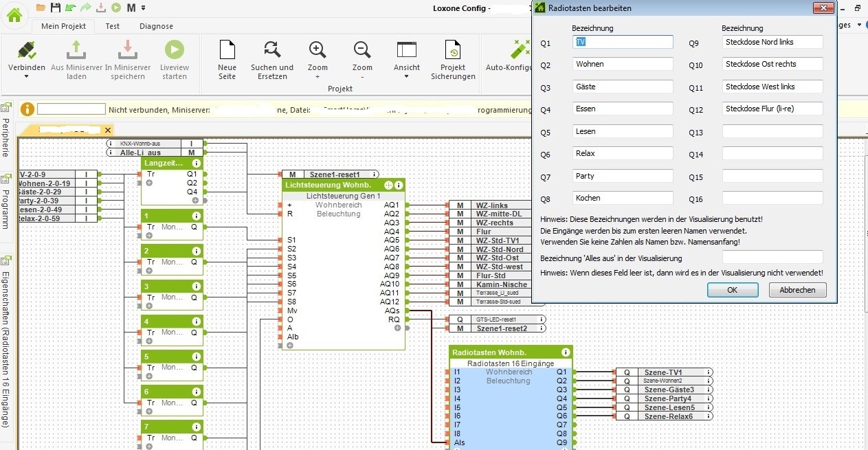Click the Verbinden connect icon

pos(27,51)
